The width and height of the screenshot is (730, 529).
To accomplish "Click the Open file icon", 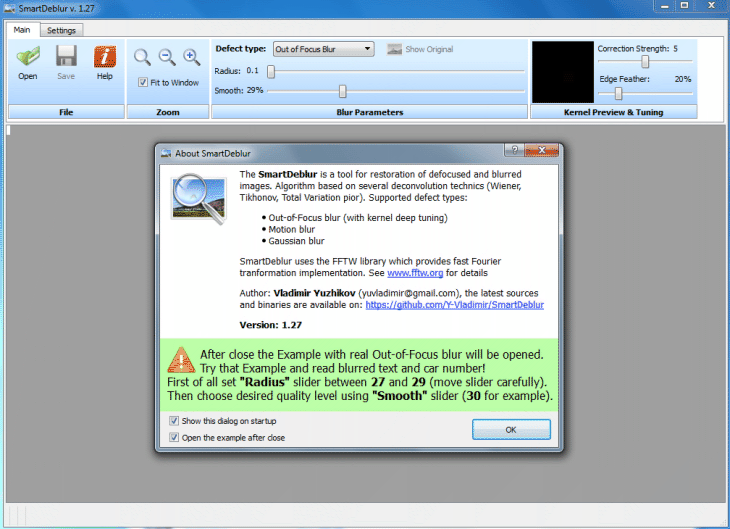I will coord(27,57).
